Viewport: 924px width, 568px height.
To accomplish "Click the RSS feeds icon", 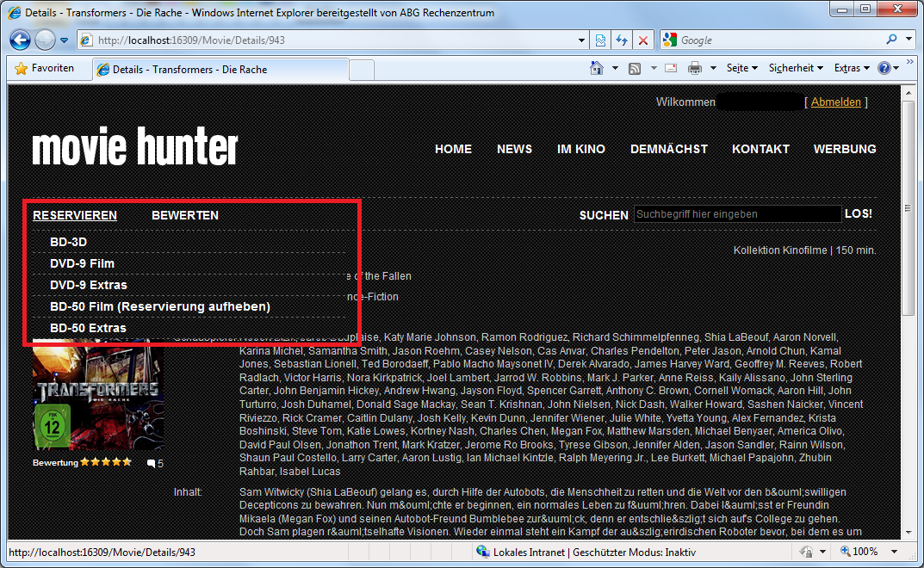I will tap(635, 68).
